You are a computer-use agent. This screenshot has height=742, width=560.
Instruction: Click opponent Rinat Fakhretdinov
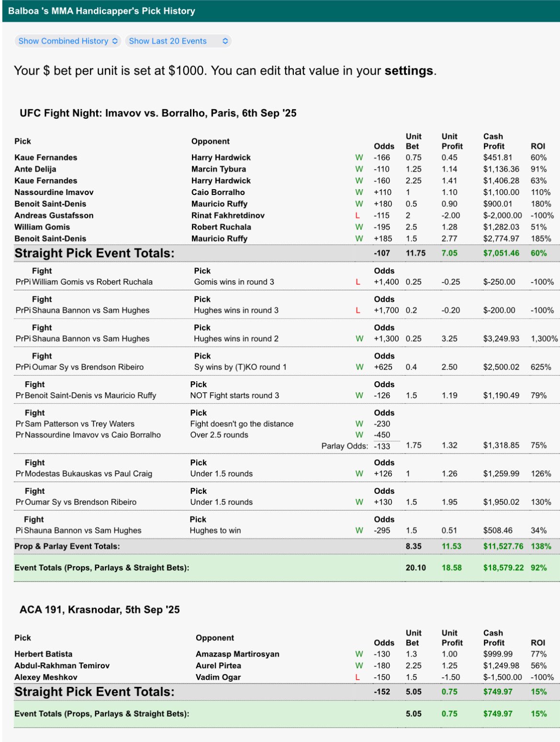click(x=228, y=216)
